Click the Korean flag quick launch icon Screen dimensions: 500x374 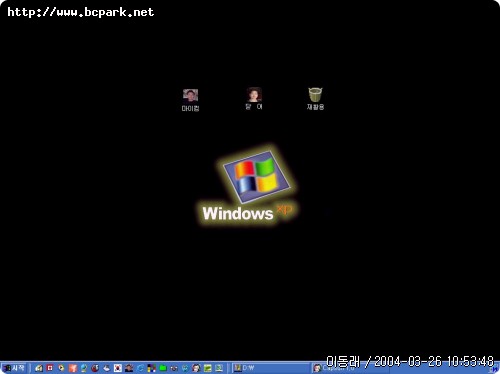tap(118, 368)
